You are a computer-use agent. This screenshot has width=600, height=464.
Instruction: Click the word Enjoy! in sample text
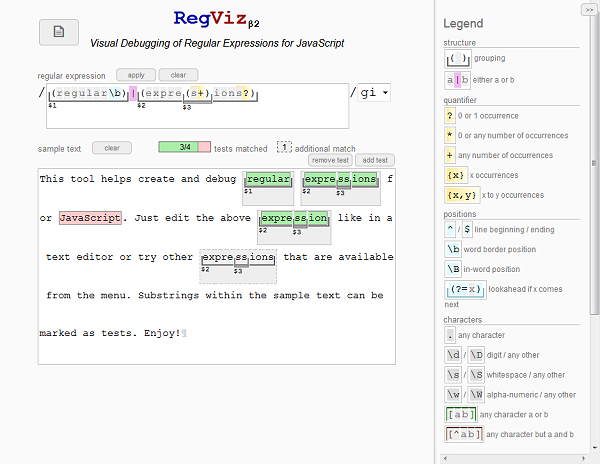162,333
